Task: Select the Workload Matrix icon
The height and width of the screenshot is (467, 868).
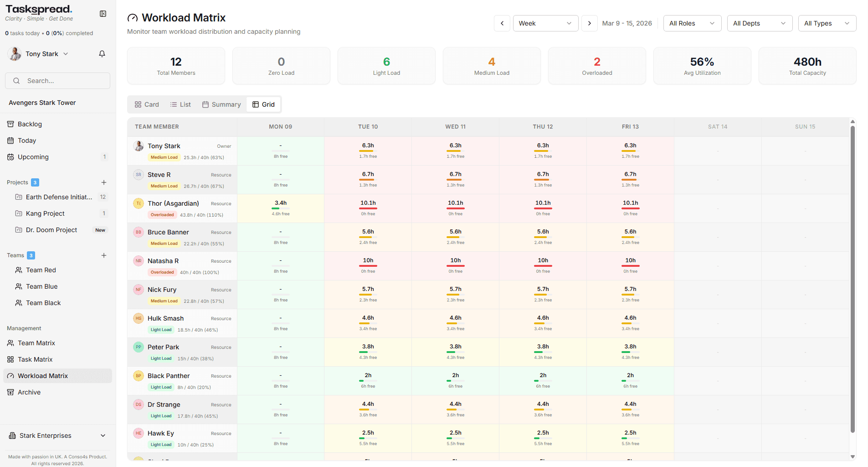Action: [x=10, y=375]
